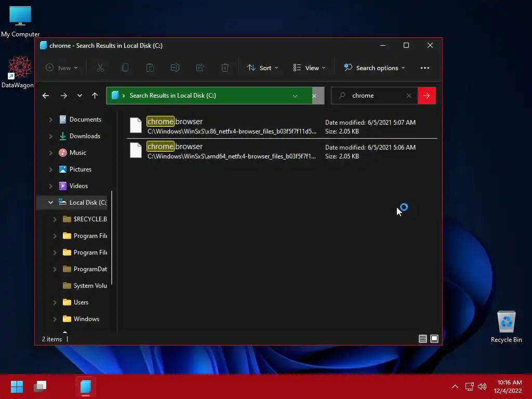Go back with the left arrow

(x=46, y=96)
